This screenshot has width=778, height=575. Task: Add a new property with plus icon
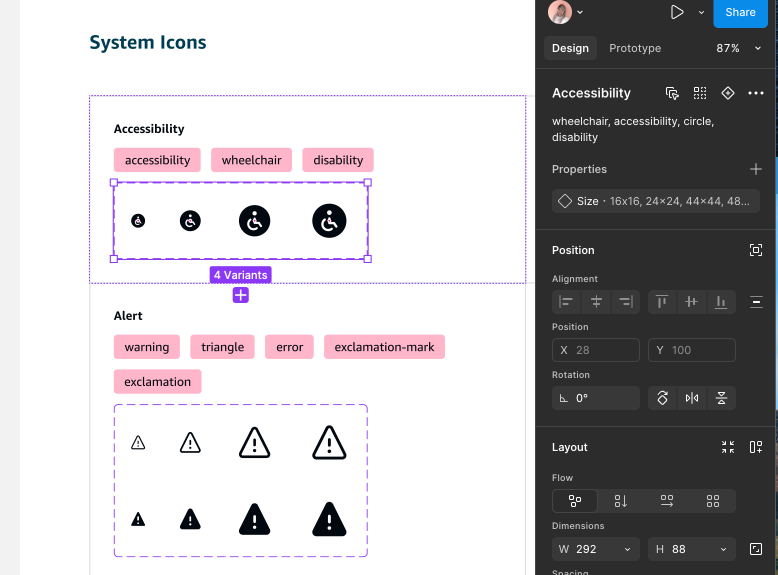point(755,170)
